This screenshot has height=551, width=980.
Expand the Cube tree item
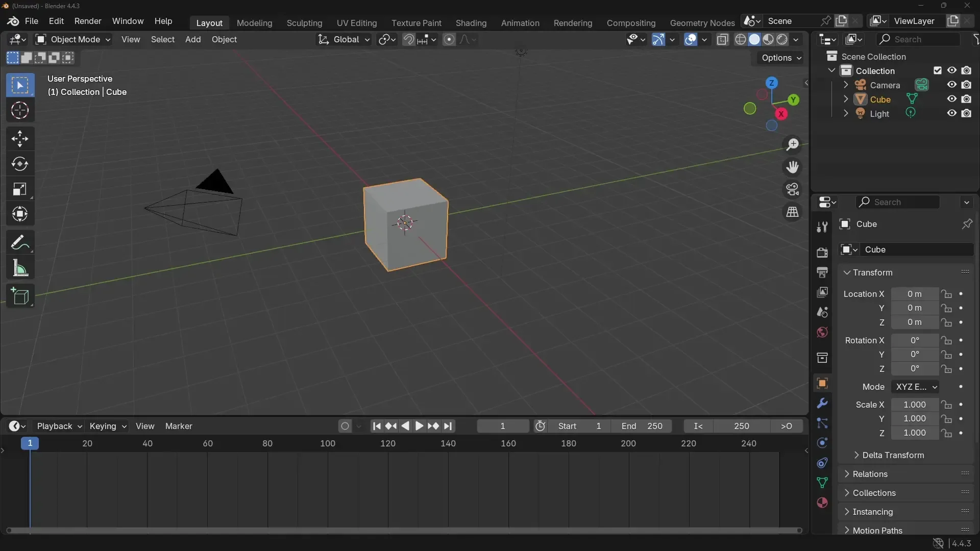pos(846,99)
